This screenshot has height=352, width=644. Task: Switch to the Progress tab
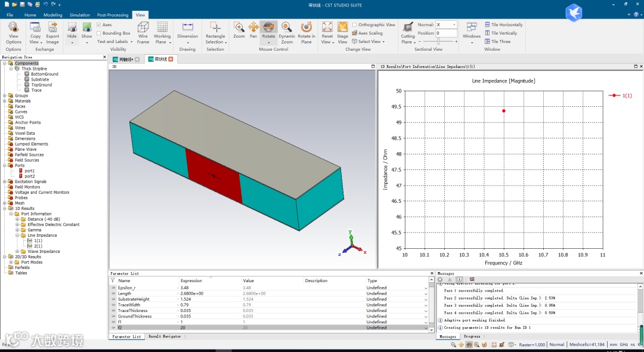[x=472, y=336]
